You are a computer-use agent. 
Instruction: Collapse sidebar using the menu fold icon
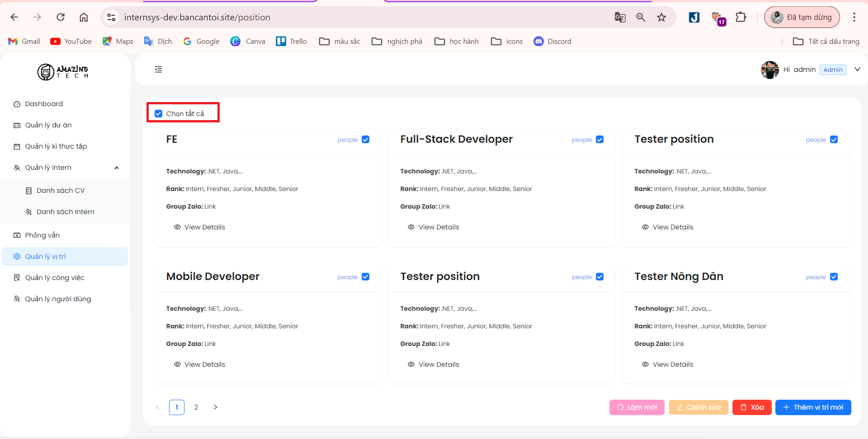coord(158,70)
